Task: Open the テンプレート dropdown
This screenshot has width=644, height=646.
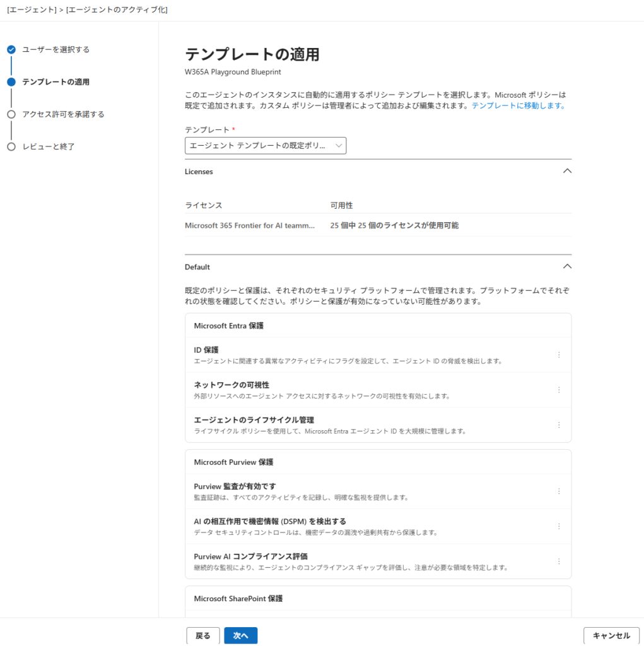Action: coord(266,146)
